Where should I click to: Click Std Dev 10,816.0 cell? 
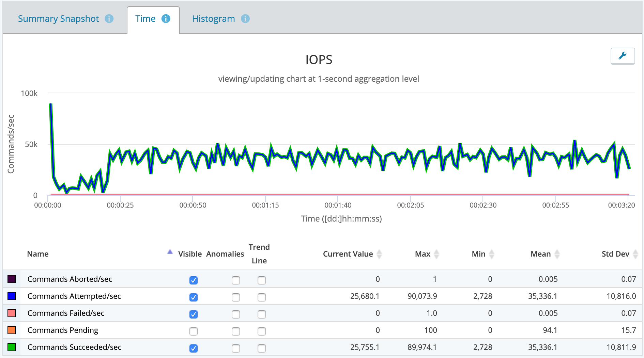click(x=621, y=296)
